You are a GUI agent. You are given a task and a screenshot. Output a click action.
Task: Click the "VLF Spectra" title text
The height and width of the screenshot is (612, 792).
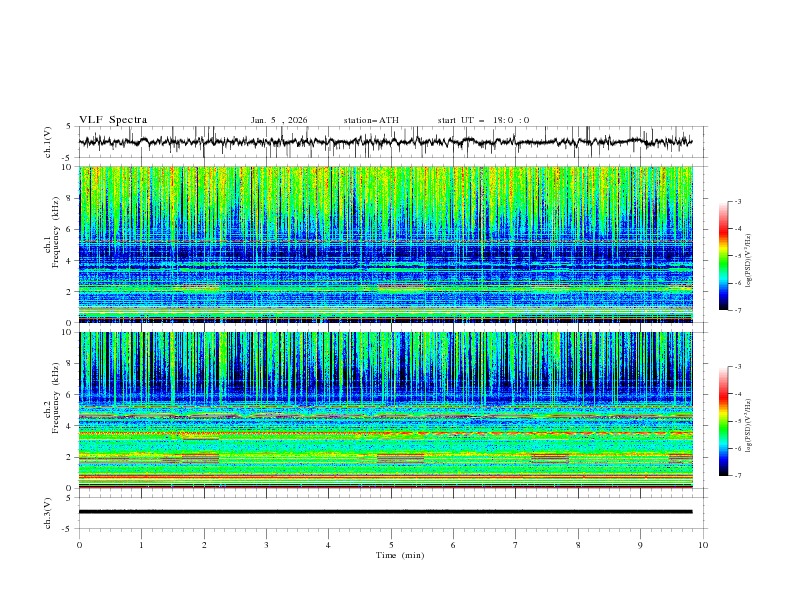113,120
